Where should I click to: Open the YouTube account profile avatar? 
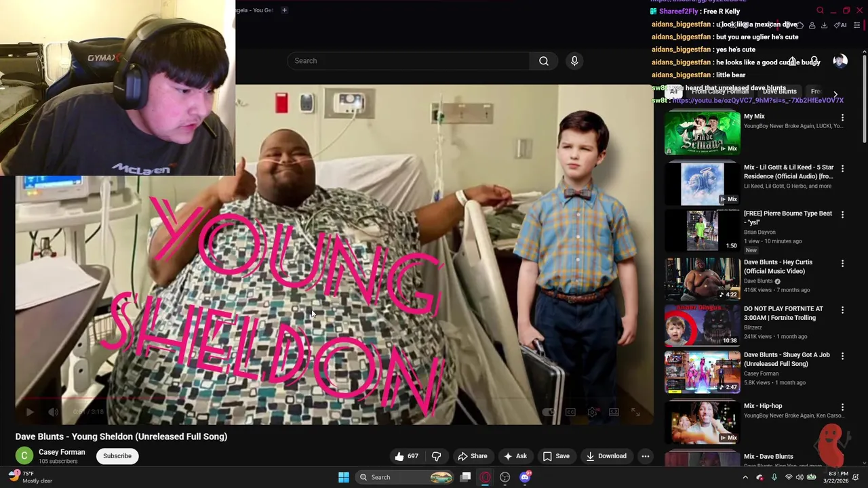[x=840, y=61]
